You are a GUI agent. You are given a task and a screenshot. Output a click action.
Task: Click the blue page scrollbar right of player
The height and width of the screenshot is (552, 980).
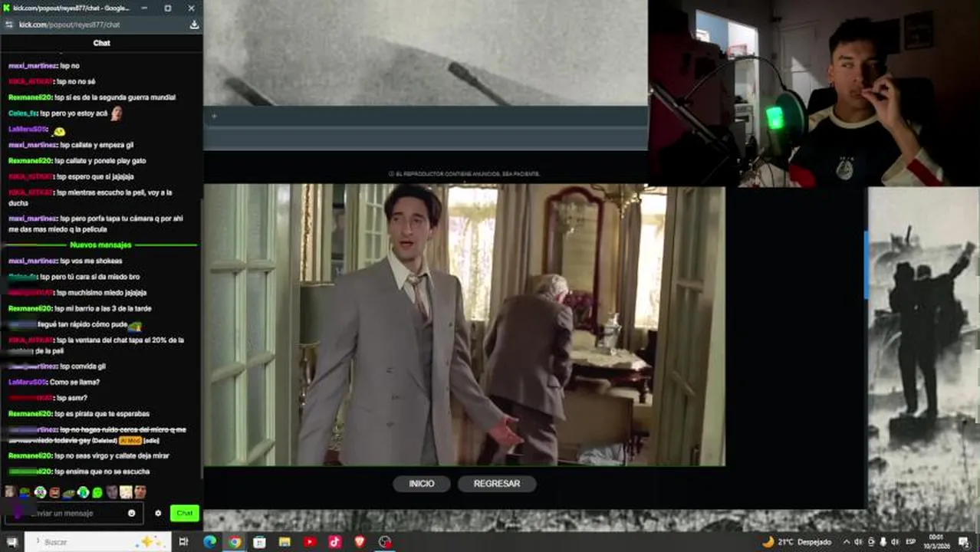click(x=866, y=265)
